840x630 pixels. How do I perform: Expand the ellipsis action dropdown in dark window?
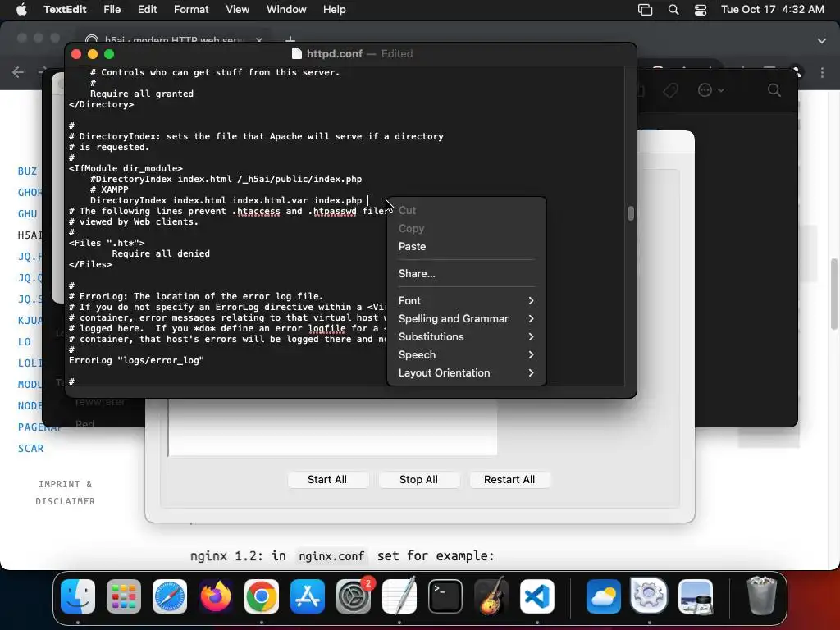tap(711, 90)
